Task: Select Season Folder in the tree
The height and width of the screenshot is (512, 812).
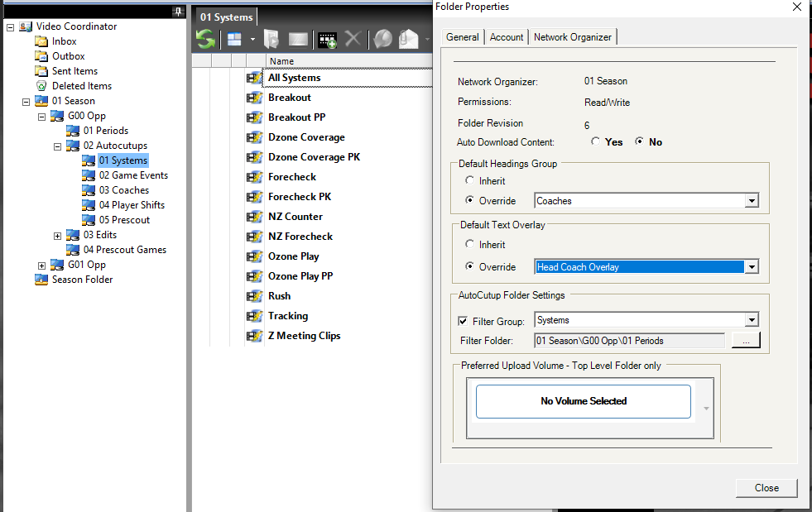Action: 82,280
